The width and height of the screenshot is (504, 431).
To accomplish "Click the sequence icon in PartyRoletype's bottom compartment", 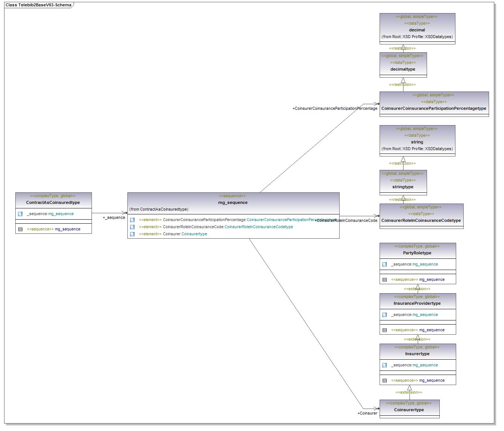I will click(384, 280).
